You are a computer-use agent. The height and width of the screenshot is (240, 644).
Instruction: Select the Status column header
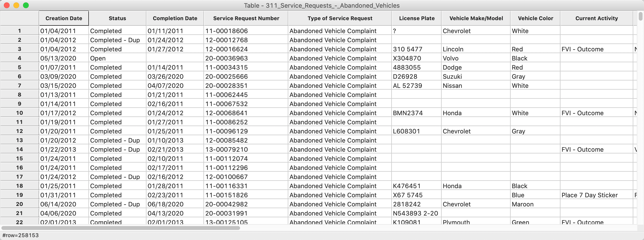(117, 18)
